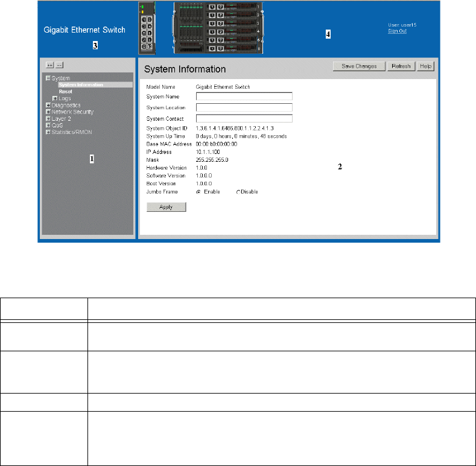Open Help for this page

(426, 66)
